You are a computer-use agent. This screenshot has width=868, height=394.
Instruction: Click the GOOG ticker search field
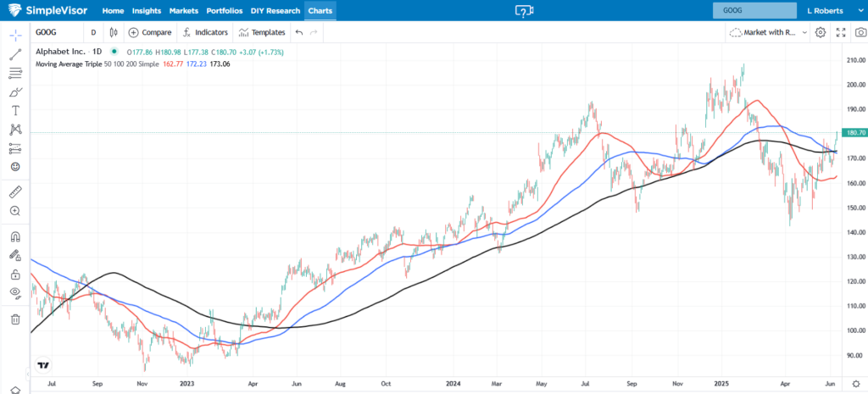754,11
